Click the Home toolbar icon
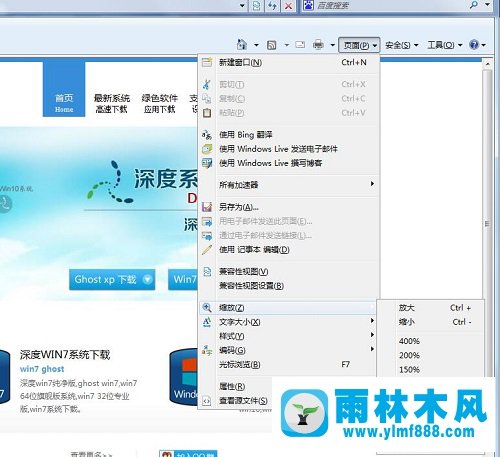 (x=242, y=44)
